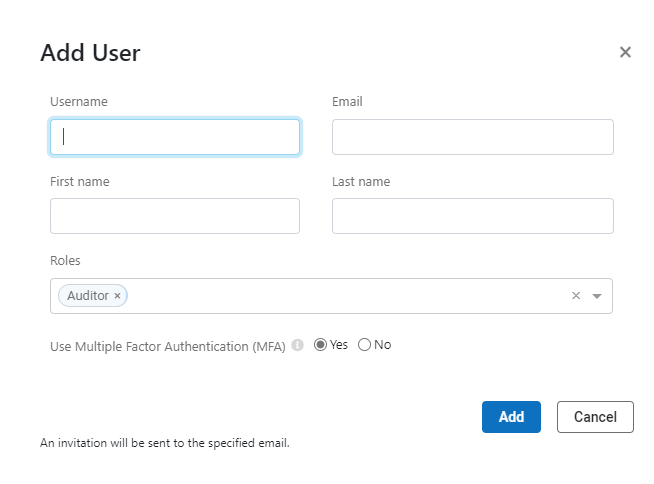The height and width of the screenshot is (484, 654).
Task: Click into the Email text box
Action: pyautogui.click(x=472, y=137)
